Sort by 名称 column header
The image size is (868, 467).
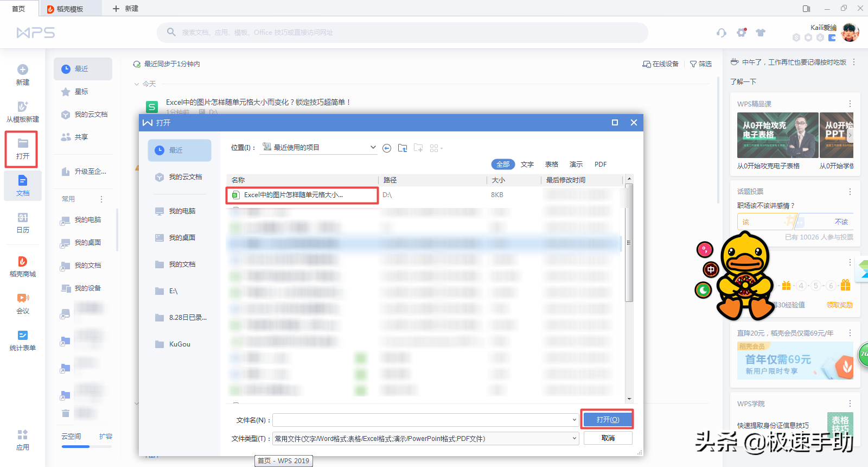302,180
